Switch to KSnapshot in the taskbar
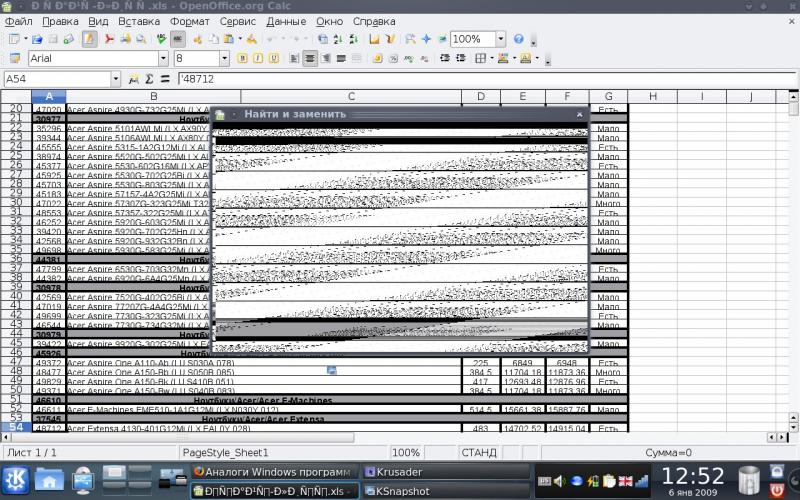 click(x=446, y=491)
